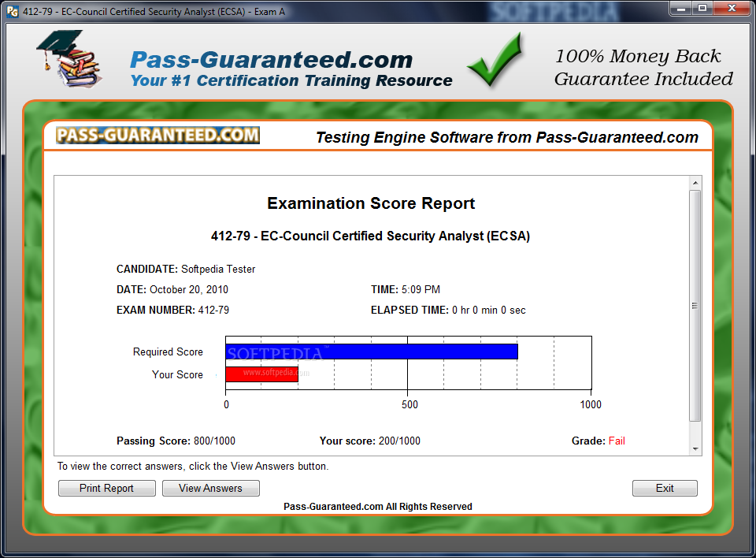756x558 pixels.
Task: Click 'EXAM NUMBER: 412-79' text
Action: coord(172,310)
